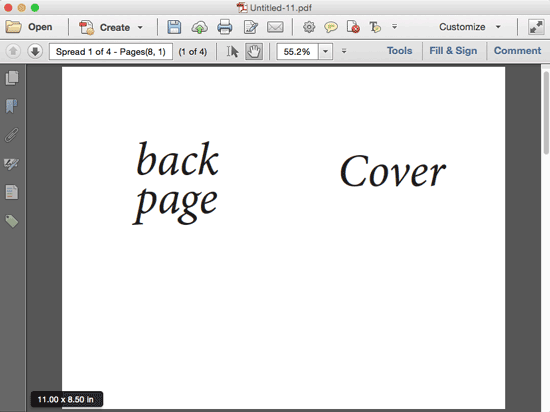Show the Bookmarks panel
Viewport: 550px width, 412px height.
click(x=12, y=106)
